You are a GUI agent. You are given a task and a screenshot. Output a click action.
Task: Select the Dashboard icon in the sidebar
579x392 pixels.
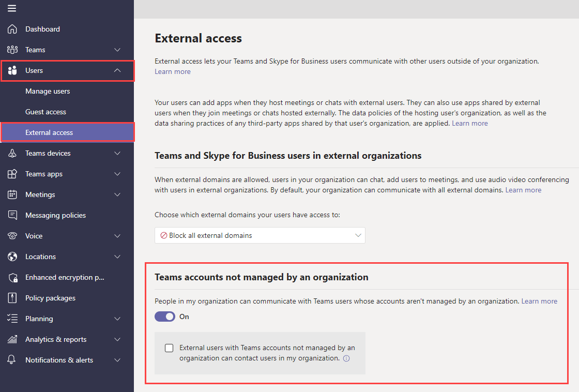11,29
